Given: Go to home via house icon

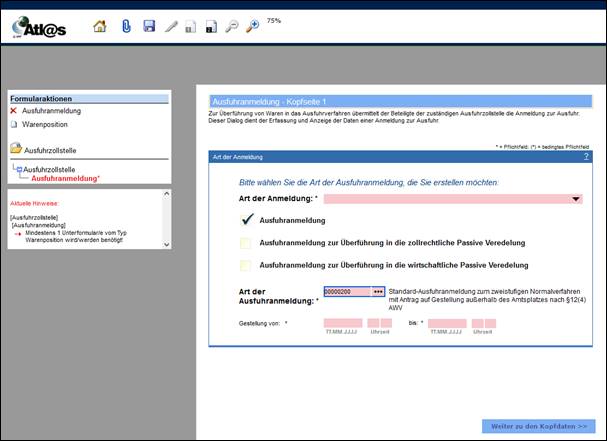Looking at the screenshot, I should pyautogui.click(x=100, y=26).
